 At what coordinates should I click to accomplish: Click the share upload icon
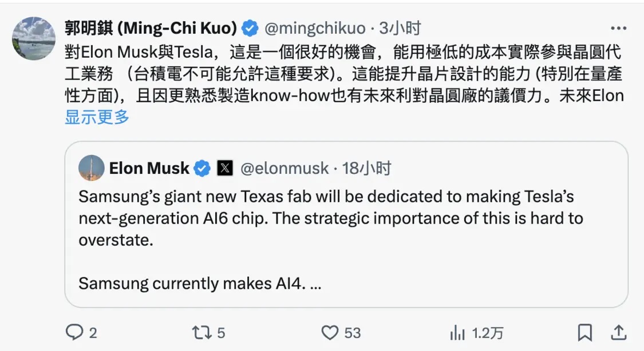[x=618, y=332]
